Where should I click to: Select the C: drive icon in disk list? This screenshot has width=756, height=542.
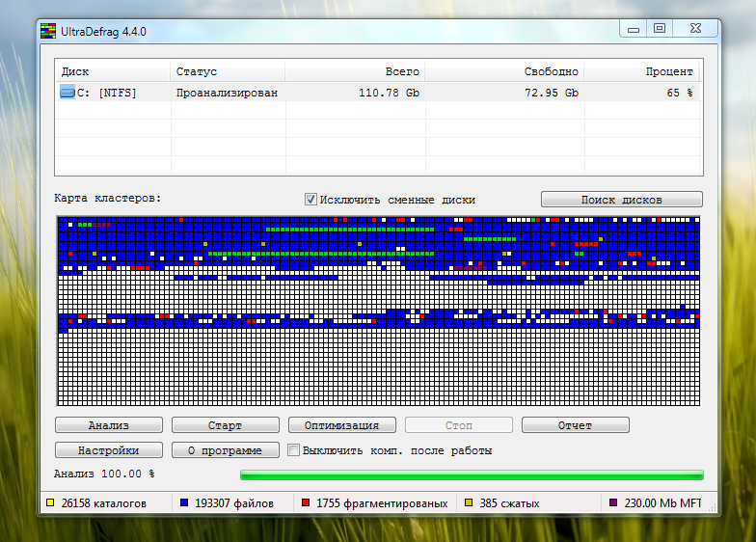(x=67, y=93)
